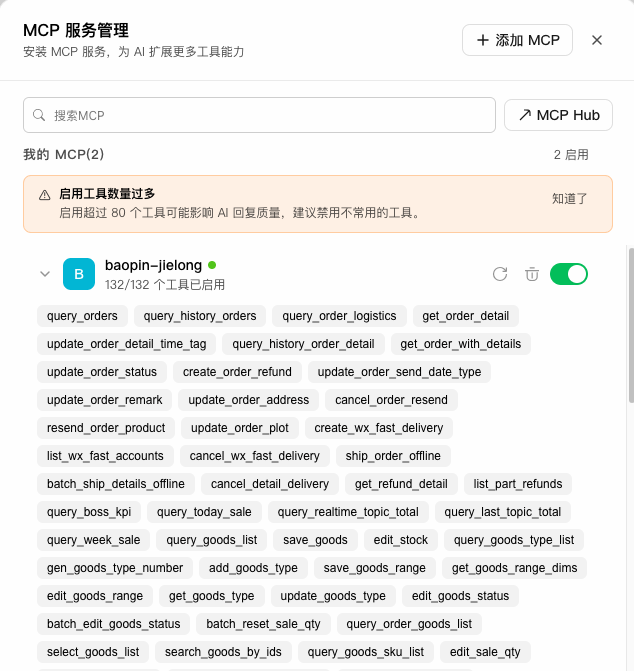
Task: Select edit_goods_range tag
Action: [x=95, y=596]
